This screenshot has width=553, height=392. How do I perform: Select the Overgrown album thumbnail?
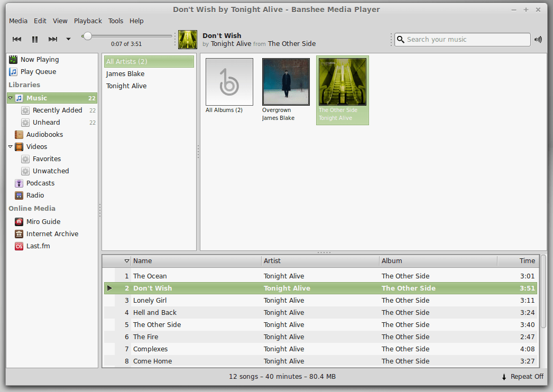coord(285,81)
